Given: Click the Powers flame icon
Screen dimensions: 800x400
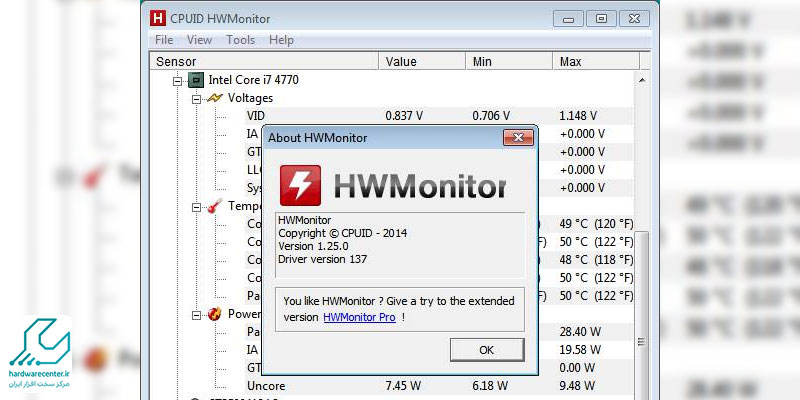Looking at the screenshot, I should (214, 314).
